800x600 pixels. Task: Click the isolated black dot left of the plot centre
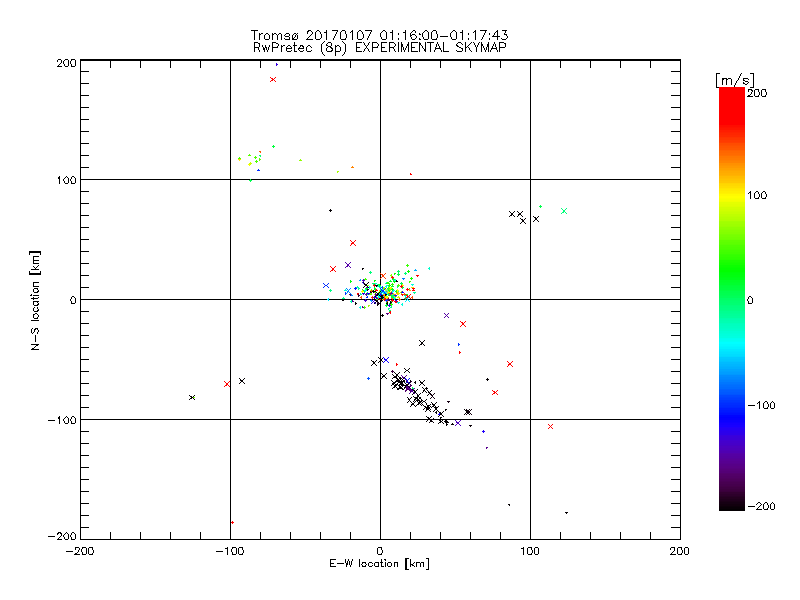330,211
